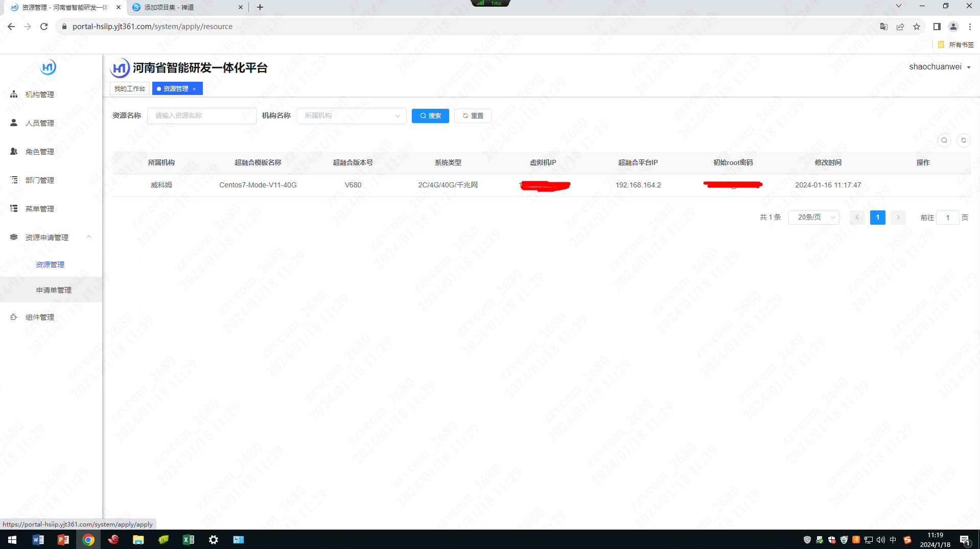This screenshot has height=549, width=980.
Task: Click the 超融合模板名称 column header
Action: (258, 162)
